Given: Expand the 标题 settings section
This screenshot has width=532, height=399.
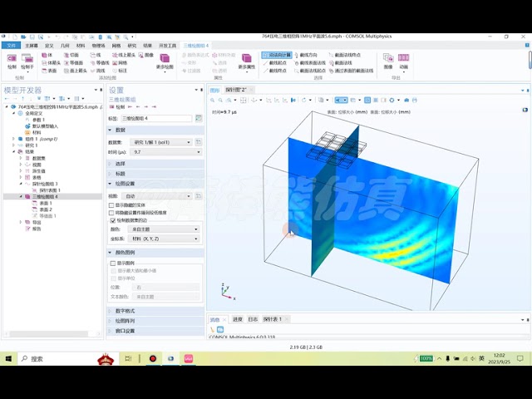Looking at the screenshot, I should coord(155,174).
